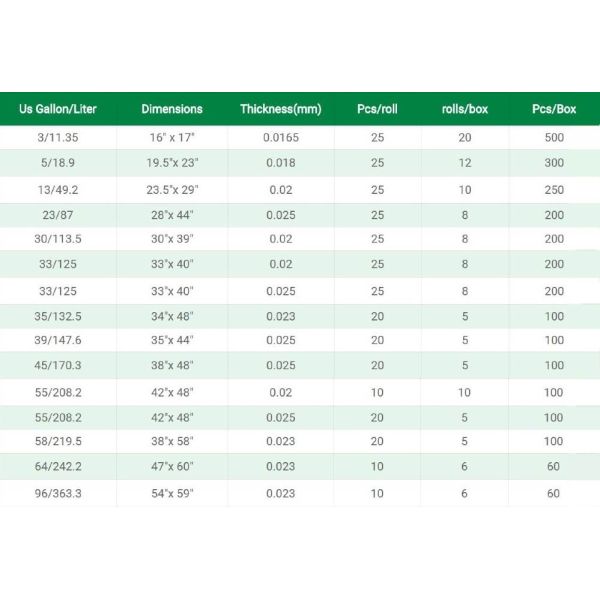
Task: Click the 0.0165 thickness value
Action: tap(281, 137)
